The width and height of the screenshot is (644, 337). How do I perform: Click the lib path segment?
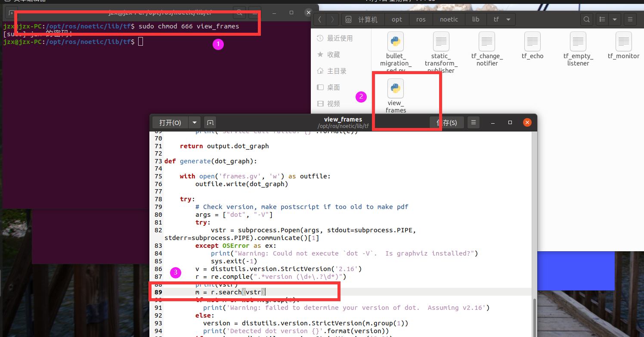coord(476,19)
